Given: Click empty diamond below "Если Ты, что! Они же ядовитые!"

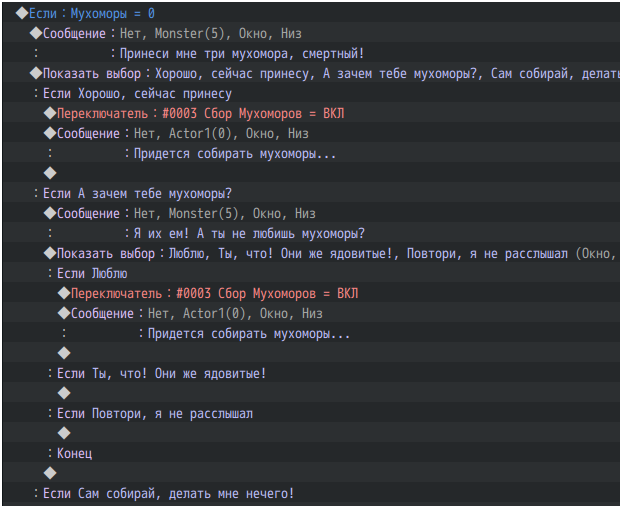Looking at the screenshot, I should click(x=64, y=393).
